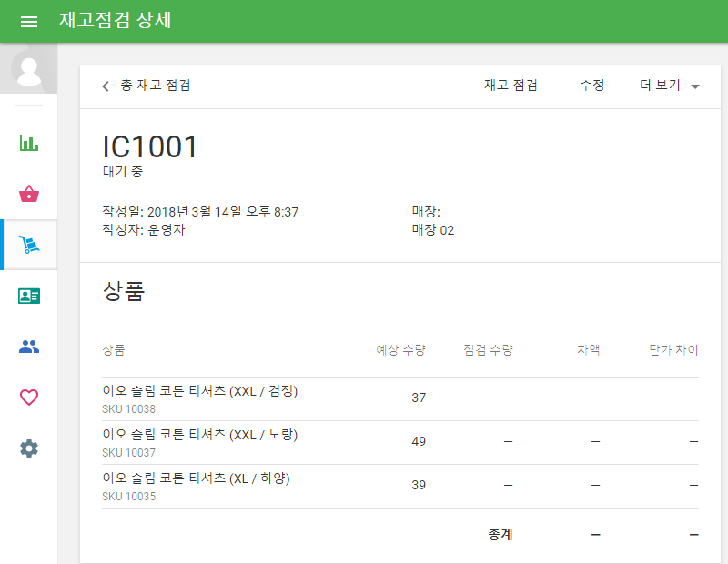Click the 점검 수량 column header
This screenshot has width=728, height=564.
488,350
